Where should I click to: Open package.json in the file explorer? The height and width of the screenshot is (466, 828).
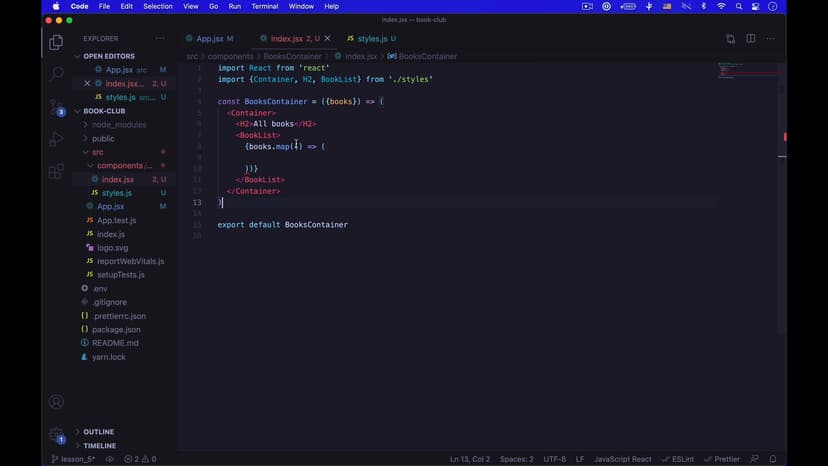(116, 329)
